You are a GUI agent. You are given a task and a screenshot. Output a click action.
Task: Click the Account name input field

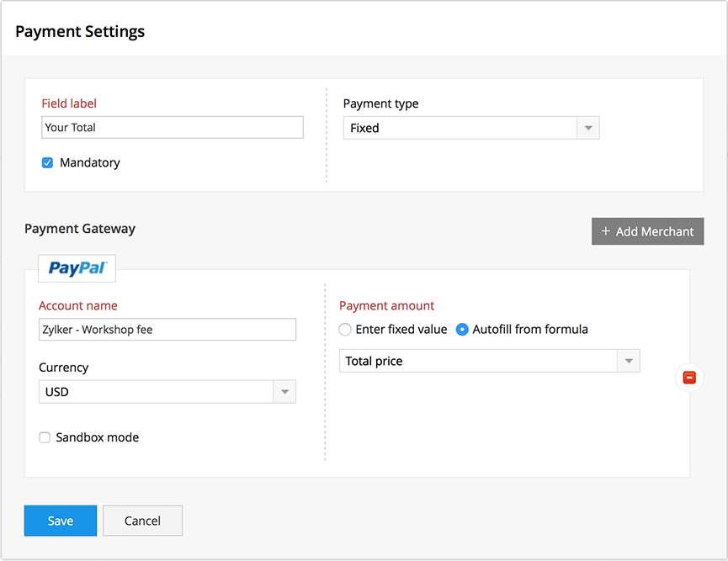pos(167,330)
